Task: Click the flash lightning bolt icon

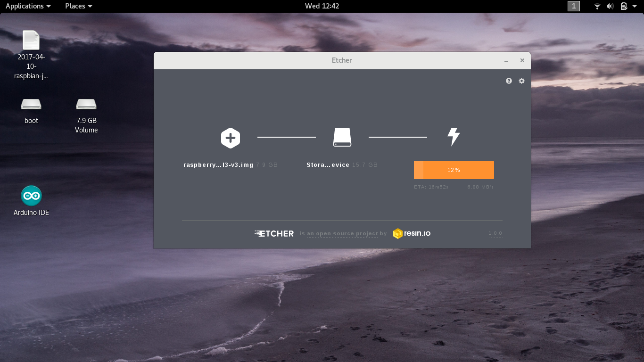Action: tap(453, 137)
